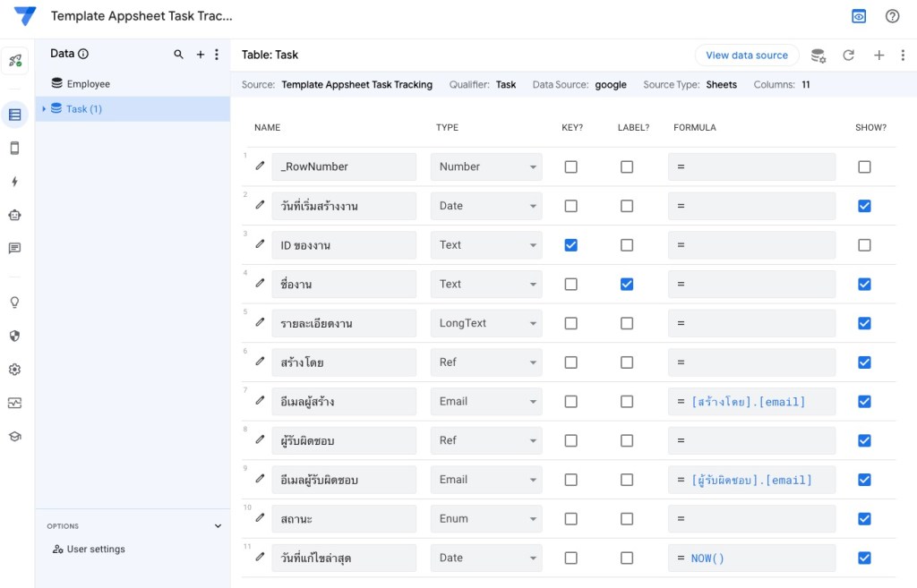Viewport: 917px width, 588px height.
Task: Open the help question mark icon
Action: click(x=892, y=16)
